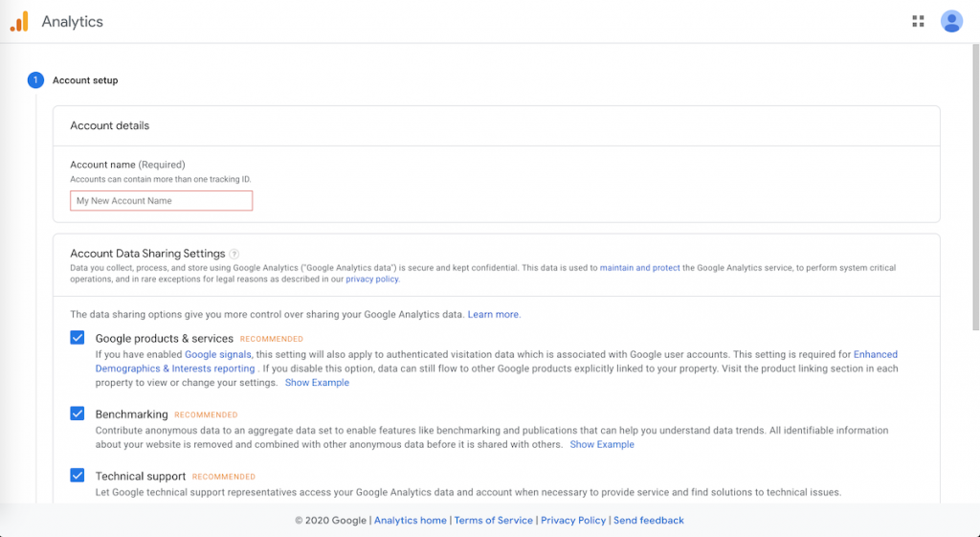980x537 pixels.
Task: Open the Google signals link
Action: point(218,354)
